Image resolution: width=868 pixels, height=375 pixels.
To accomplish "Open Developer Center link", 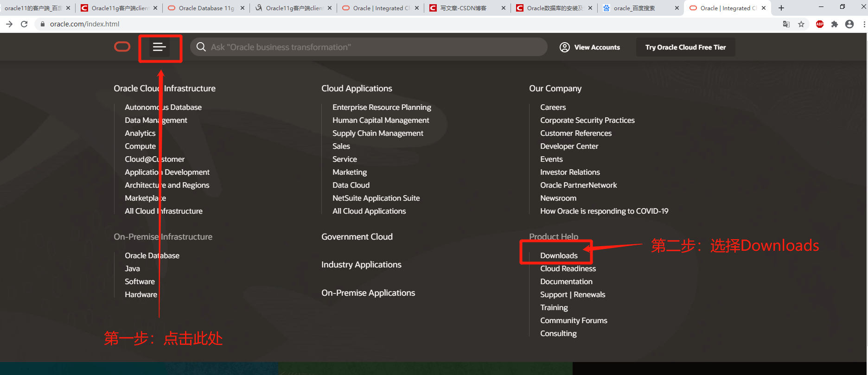I will click(569, 146).
